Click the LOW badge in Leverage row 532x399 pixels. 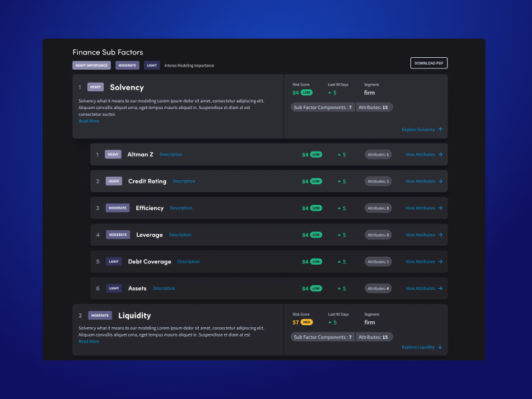[316, 235]
